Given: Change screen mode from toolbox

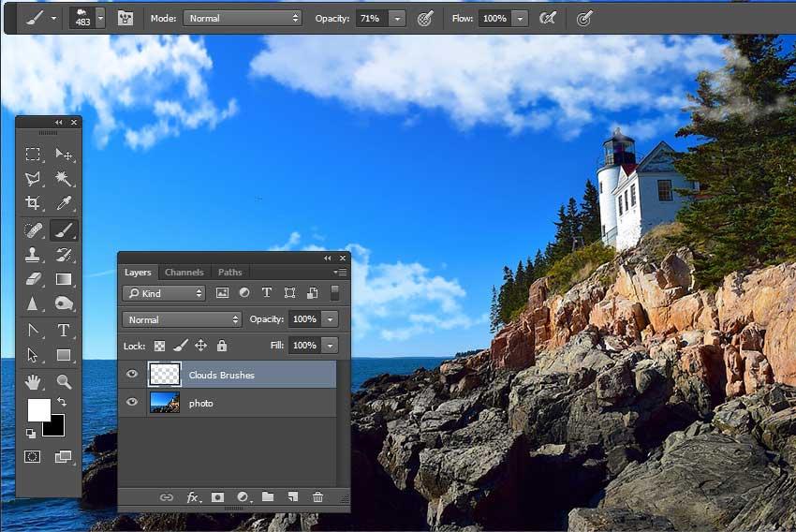Looking at the screenshot, I should (x=63, y=456).
